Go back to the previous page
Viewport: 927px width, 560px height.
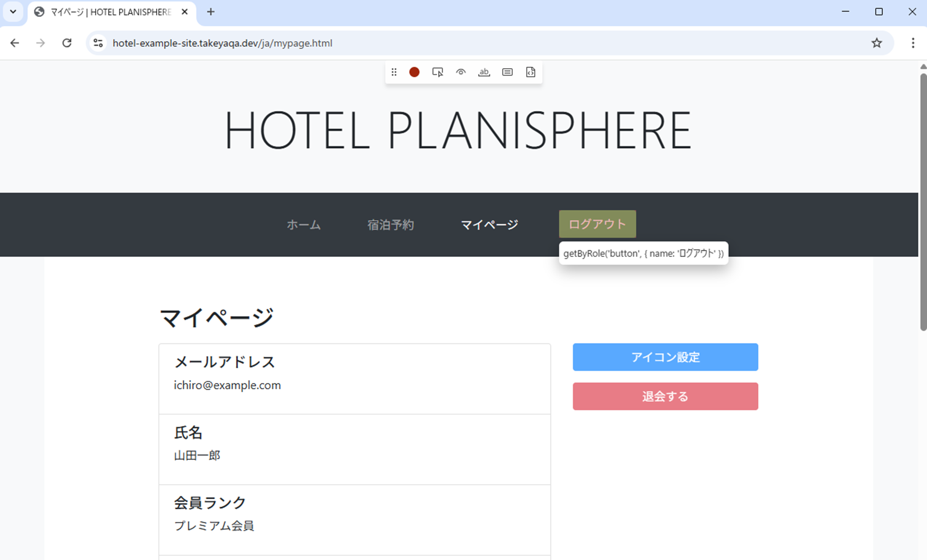tap(15, 43)
